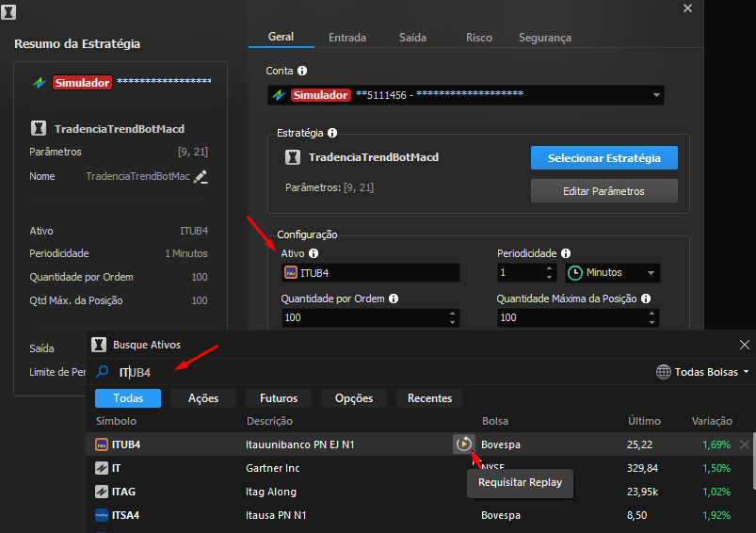Click the results list vertical scrollbar
Screen dimensions: 756x533
pyautogui.click(x=753, y=460)
